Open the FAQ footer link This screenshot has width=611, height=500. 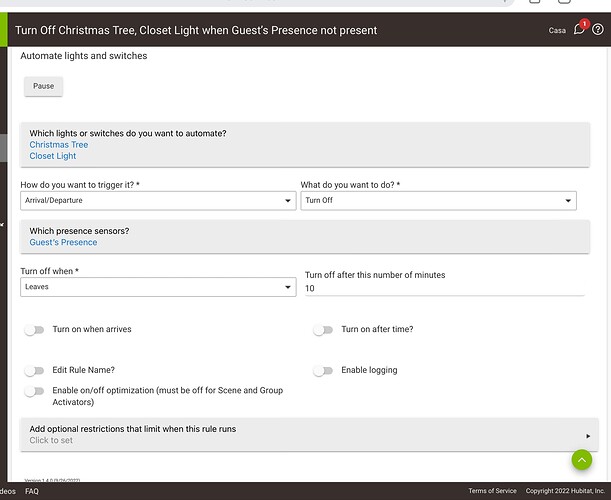[32, 491]
